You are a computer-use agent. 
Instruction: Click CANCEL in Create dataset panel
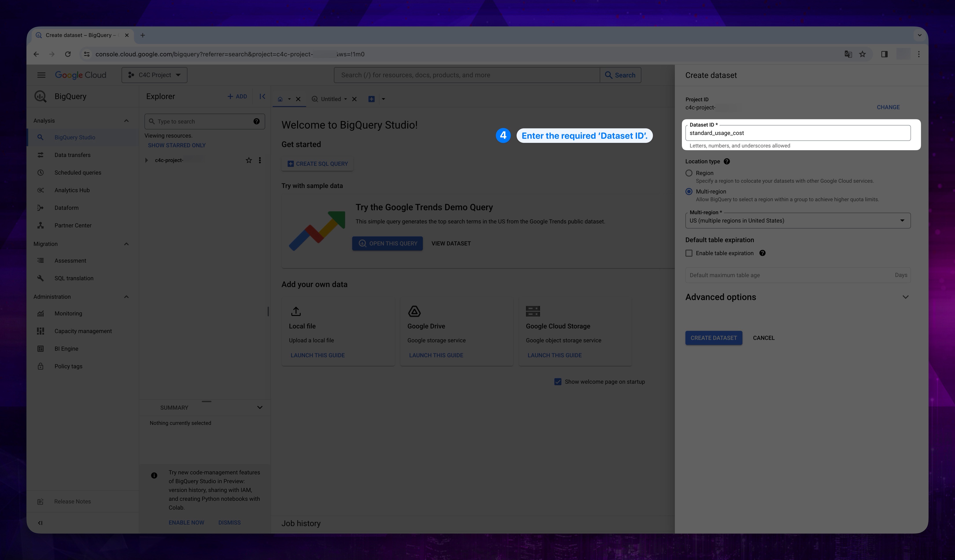(x=764, y=338)
